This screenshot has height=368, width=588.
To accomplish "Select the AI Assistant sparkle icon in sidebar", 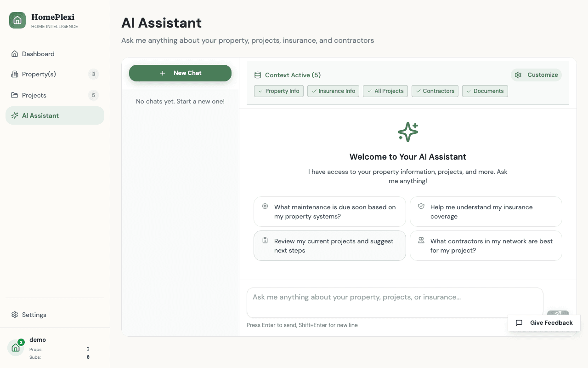I will pyautogui.click(x=13, y=115).
